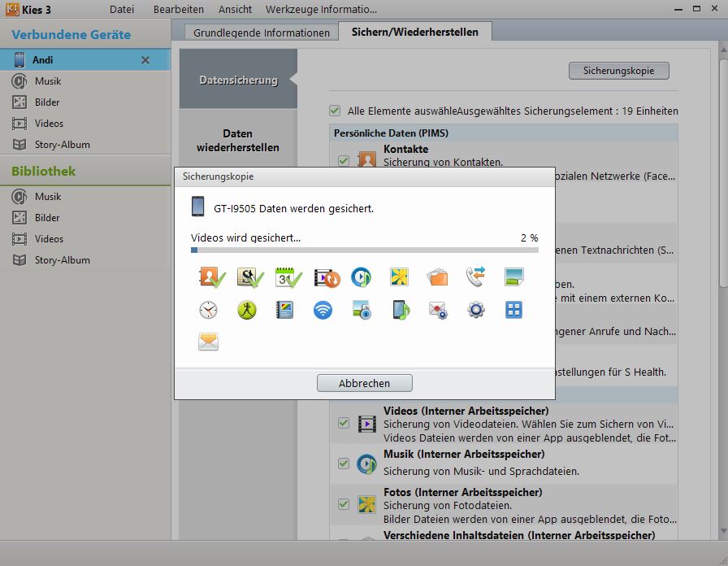Click the email account settings icon
Viewport: 728px width, 566px height.
tap(438, 311)
